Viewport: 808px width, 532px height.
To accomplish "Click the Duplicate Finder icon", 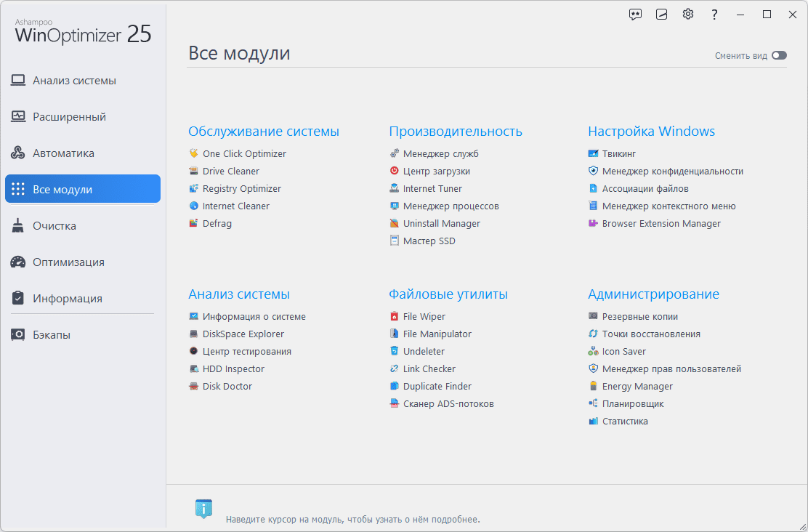I will pos(395,387).
